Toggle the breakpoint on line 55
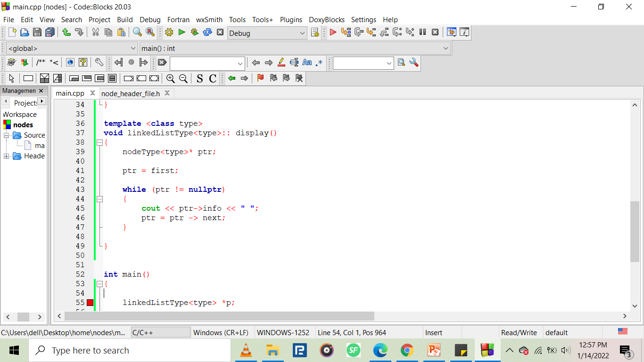The image size is (644, 362). click(x=90, y=303)
